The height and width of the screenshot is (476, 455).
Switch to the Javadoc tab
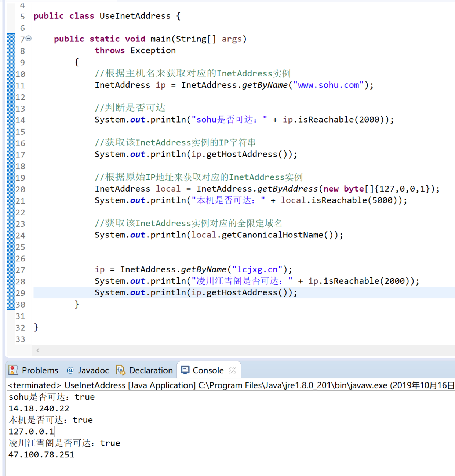coord(88,370)
